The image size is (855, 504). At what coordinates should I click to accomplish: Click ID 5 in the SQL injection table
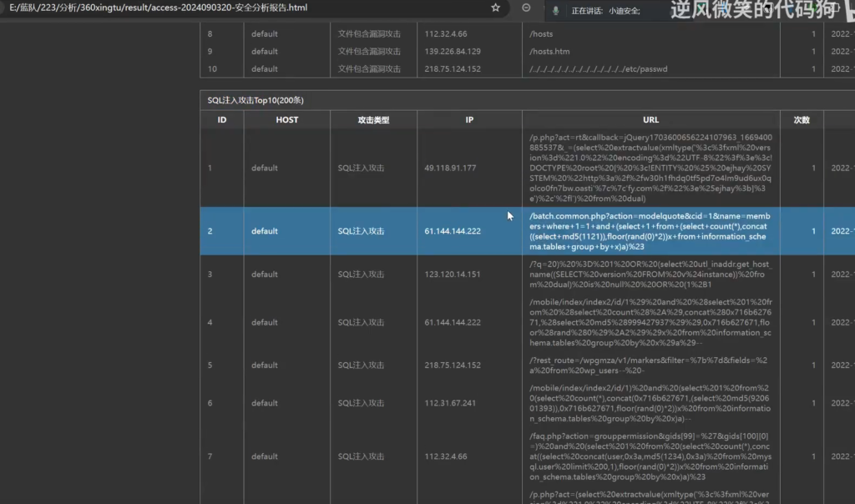(210, 365)
